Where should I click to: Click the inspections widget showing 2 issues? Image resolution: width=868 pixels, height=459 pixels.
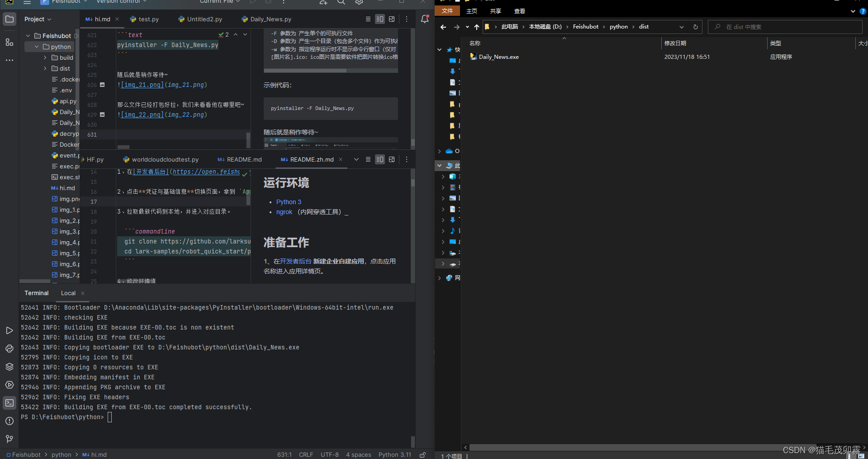coord(223,34)
